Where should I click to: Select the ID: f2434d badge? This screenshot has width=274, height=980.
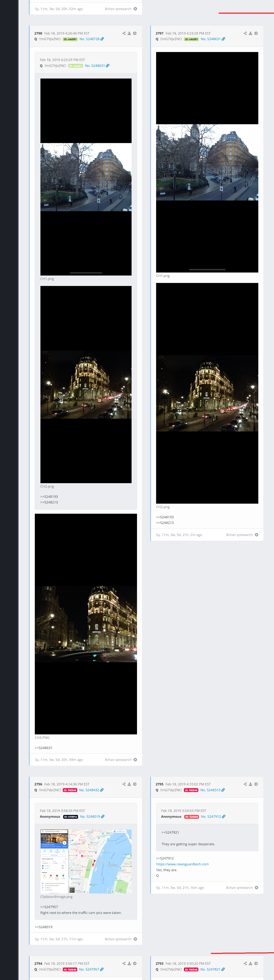(191, 817)
